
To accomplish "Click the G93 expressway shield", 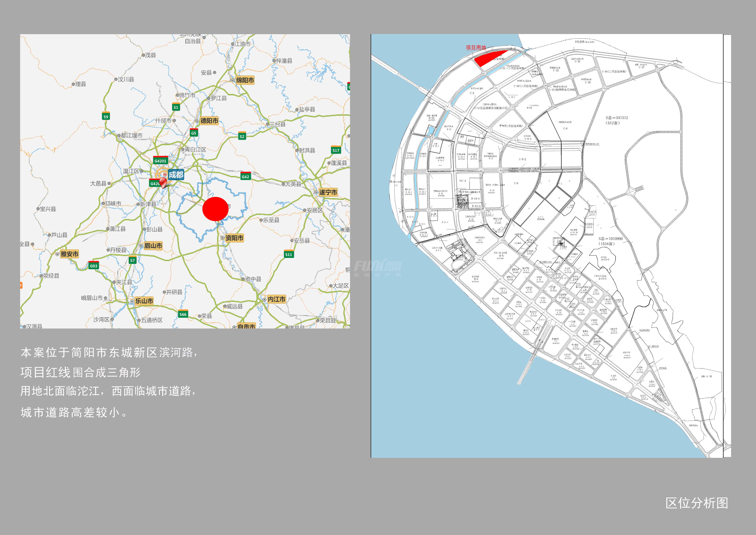I will tap(94, 266).
